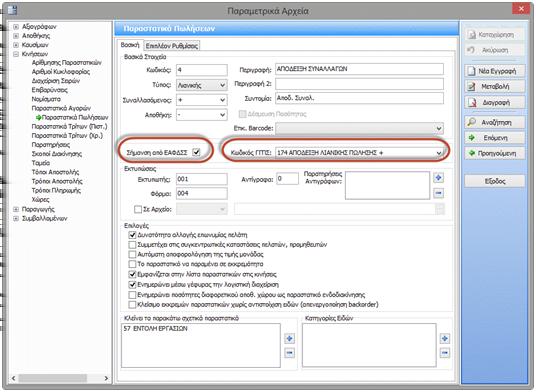Click the Μεταβολή edit icon button
Viewport: 536px width, 392px height.
pos(472,86)
